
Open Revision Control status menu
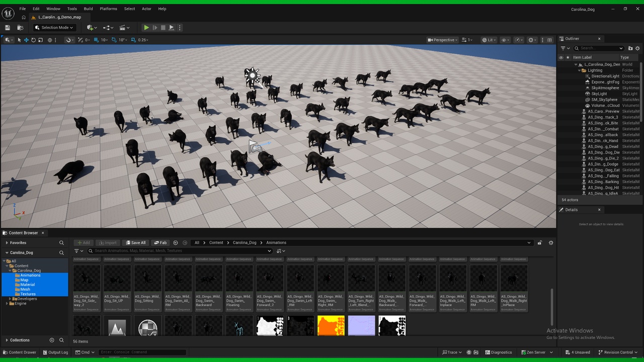[x=619, y=352]
